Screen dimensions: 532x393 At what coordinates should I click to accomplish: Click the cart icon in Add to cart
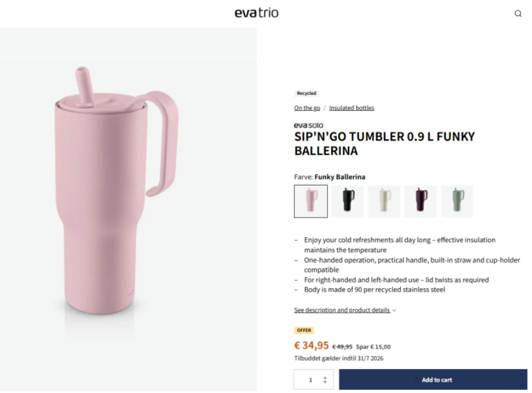click(417, 380)
